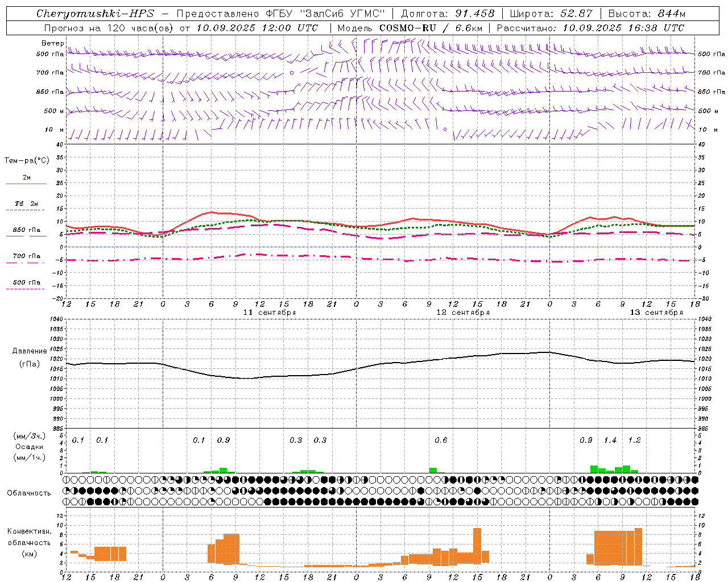Click the 1.2 precipitation total value

click(634, 440)
